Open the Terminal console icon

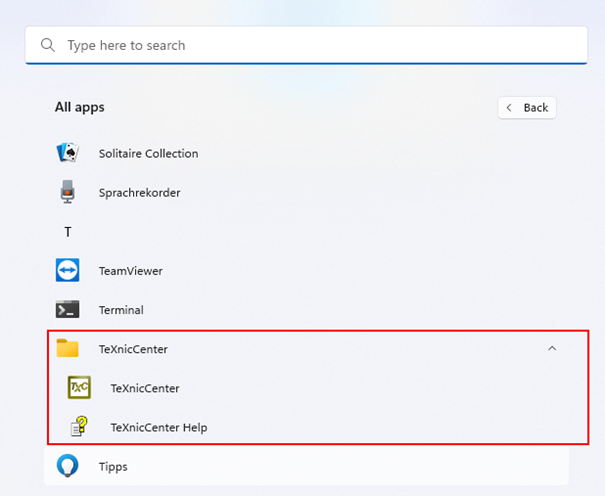click(x=68, y=309)
